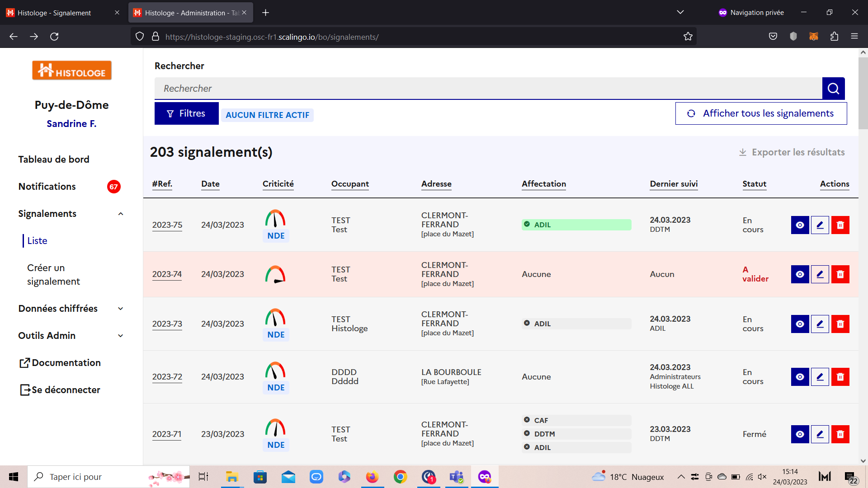Screen dimensions: 868x488
Task: Click the Histologe logo in sidebar
Action: (x=72, y=70)
